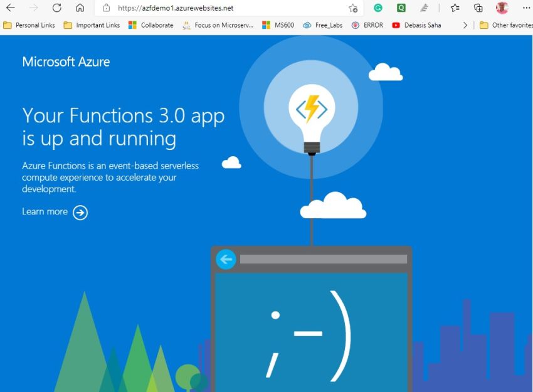The image size is (533, 392).
Task: Refresh the page with the reload icon
Action: pyautogui.click(x=56, y=8)
